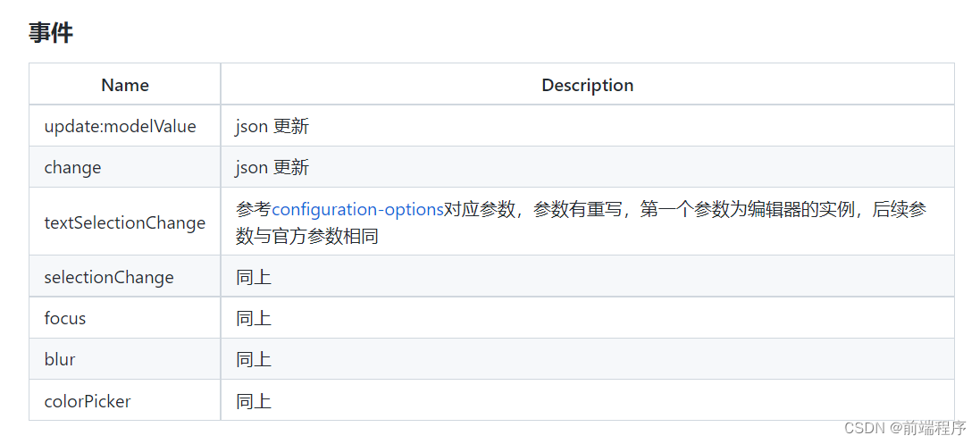The height and width of the screenshot is (444, 980).
Task: Select the change event name cell
Action: 72,168
